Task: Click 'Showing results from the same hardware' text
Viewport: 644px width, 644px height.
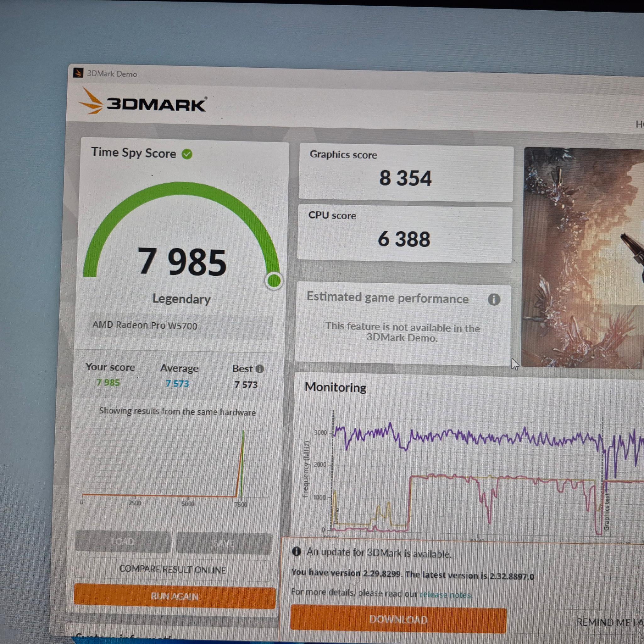Action: tap(177, 412)
